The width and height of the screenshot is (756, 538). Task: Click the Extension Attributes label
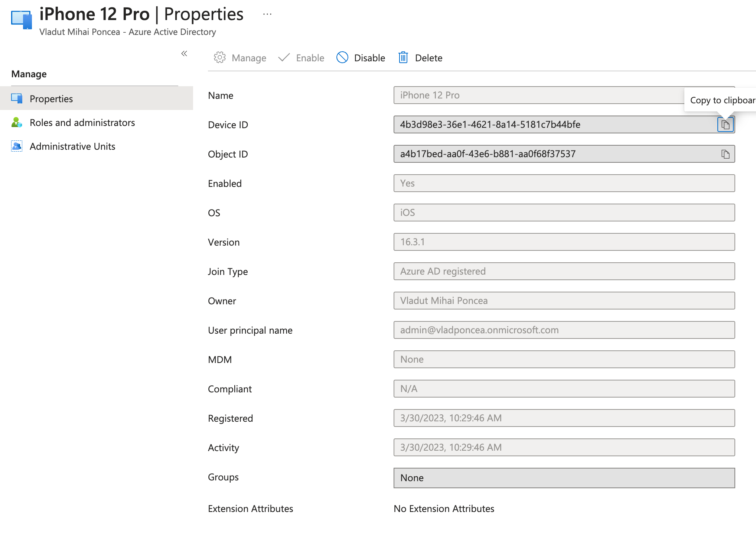click(250, 509)
